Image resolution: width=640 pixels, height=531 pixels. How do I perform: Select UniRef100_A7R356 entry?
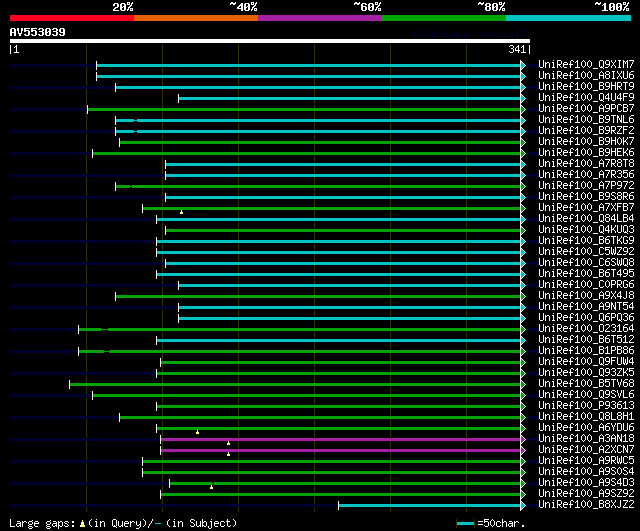click(586, 175)
